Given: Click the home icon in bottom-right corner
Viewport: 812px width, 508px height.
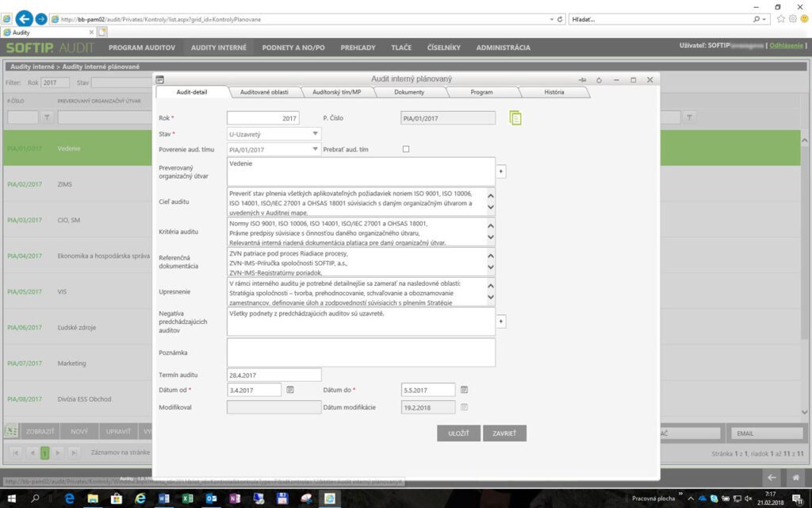Looking at the screenshot, I should coord(797,478).
